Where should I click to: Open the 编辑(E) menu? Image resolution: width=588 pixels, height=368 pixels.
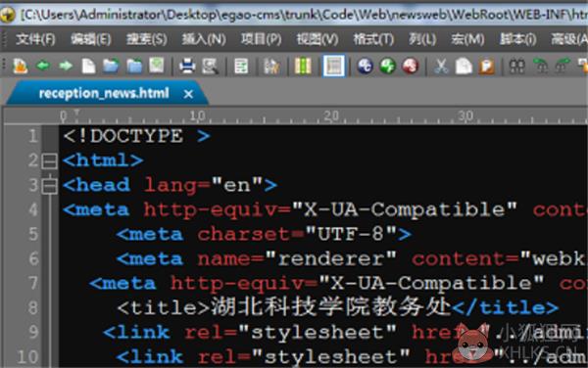click(91, 39)
